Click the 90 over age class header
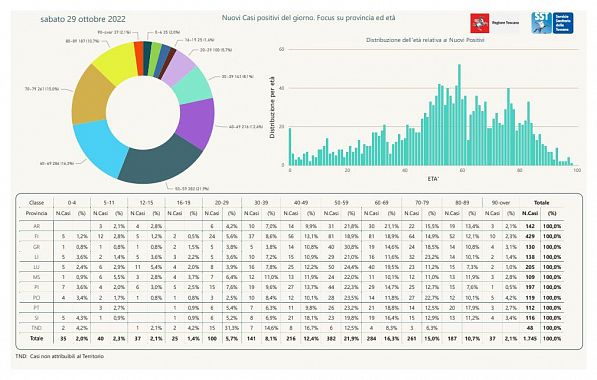This screenshot has width=597, height=380. click(x=501, y=203)
